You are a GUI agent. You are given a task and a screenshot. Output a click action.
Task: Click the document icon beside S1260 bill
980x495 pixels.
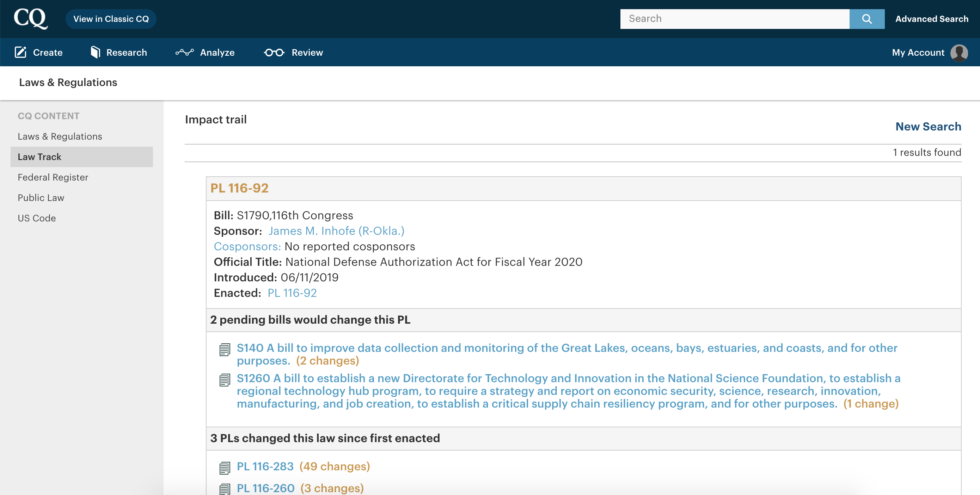(225, 380)
